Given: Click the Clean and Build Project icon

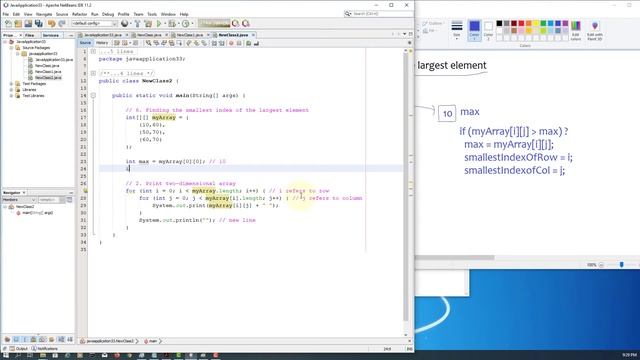Looking at the screenshot, I should click(148, 24).
